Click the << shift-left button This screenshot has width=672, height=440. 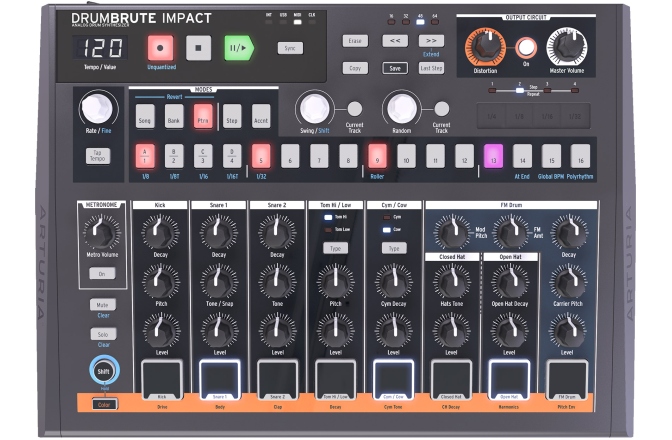click(395, 41)
